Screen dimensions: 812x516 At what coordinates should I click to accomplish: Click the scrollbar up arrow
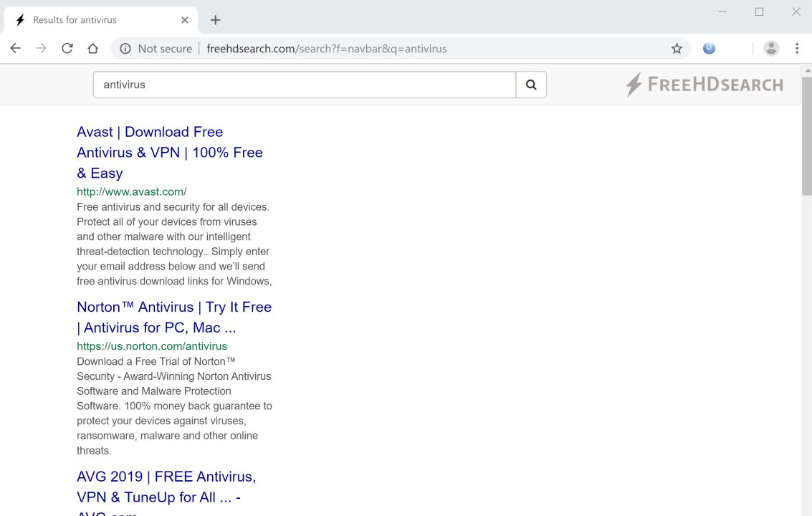[807, 70]
